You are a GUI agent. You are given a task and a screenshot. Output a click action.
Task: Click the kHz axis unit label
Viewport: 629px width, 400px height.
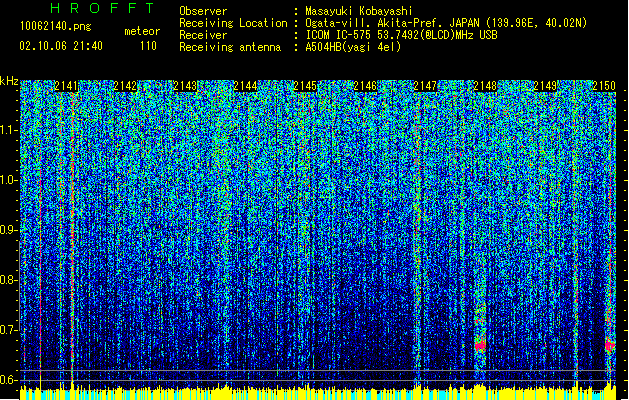(x=9, y=81)
